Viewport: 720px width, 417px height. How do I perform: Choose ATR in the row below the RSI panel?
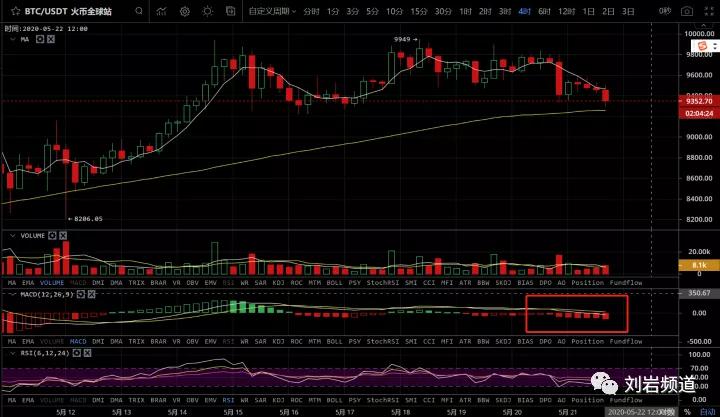coord(465,400)
